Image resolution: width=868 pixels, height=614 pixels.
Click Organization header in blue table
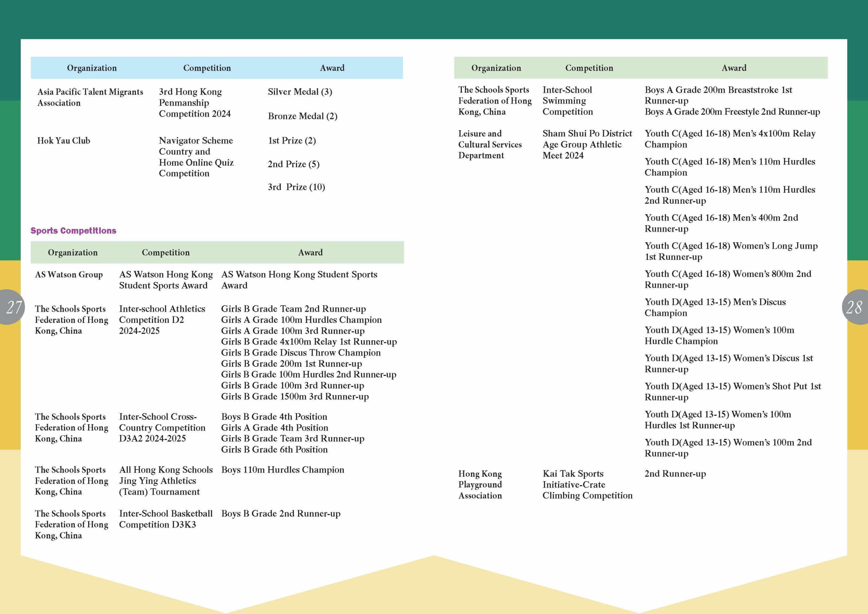coord(92,68)
